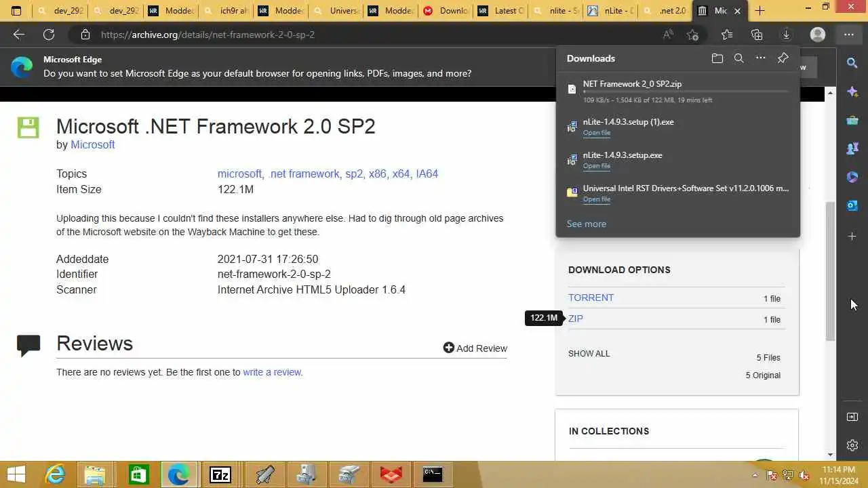Image resolution: width=868 pixels, height=488 pixels.
Task: Open more options in Downloads panel header
Action: point(761,58)
